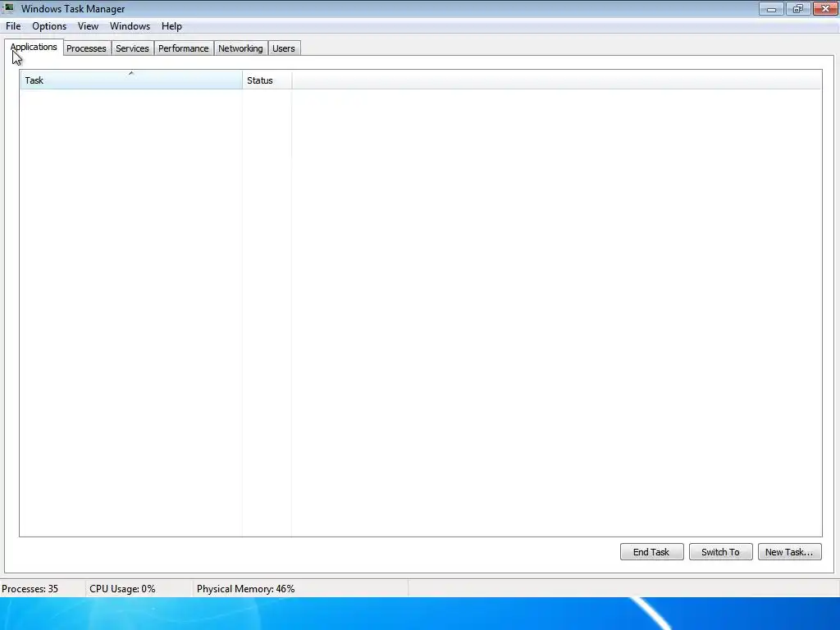Select the Applications tab
840x630 pixels.
(x=34, y=47)
